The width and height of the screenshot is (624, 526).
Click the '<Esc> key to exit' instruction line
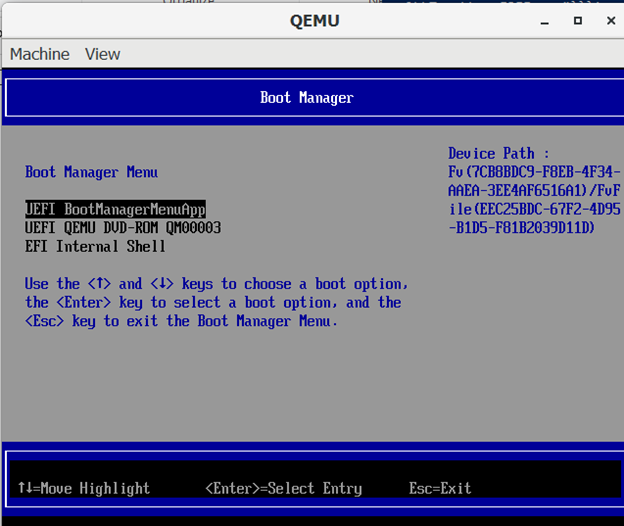(x=181, y=321)
